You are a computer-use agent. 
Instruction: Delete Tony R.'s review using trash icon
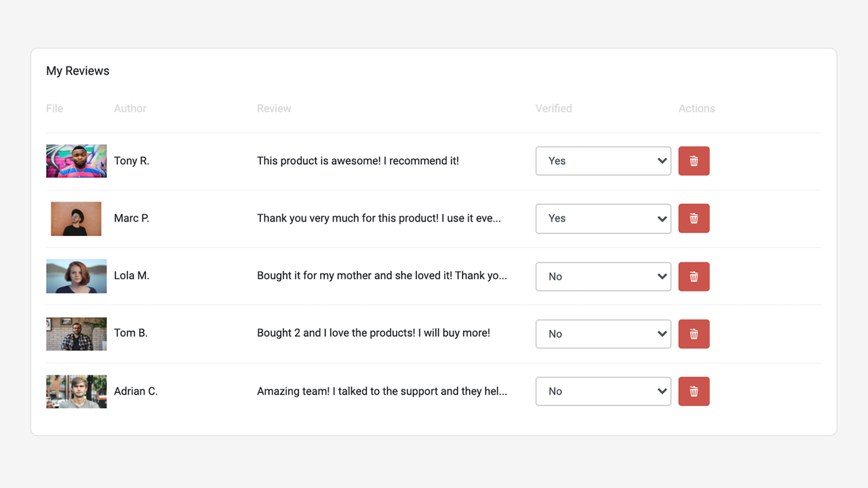point(694,161)
